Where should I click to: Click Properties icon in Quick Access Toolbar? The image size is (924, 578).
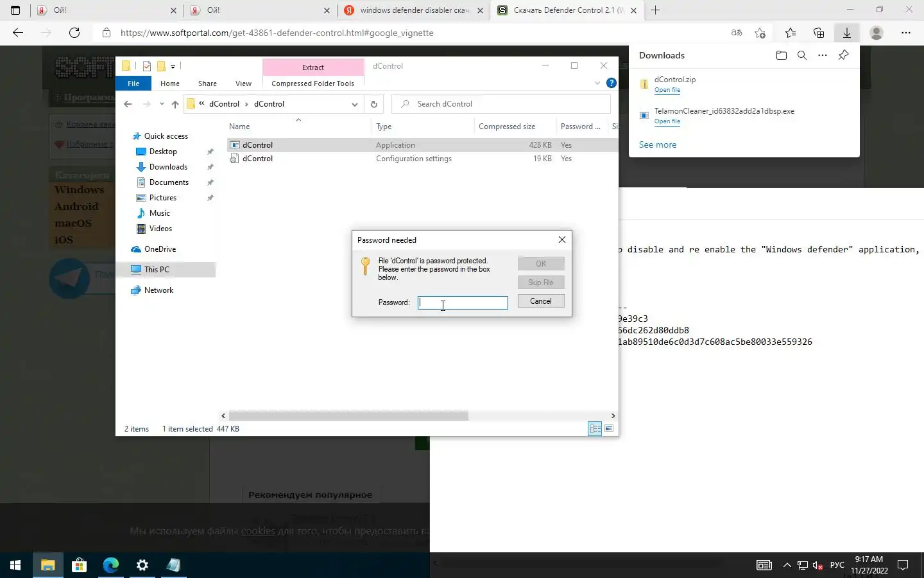pos(147,66)
